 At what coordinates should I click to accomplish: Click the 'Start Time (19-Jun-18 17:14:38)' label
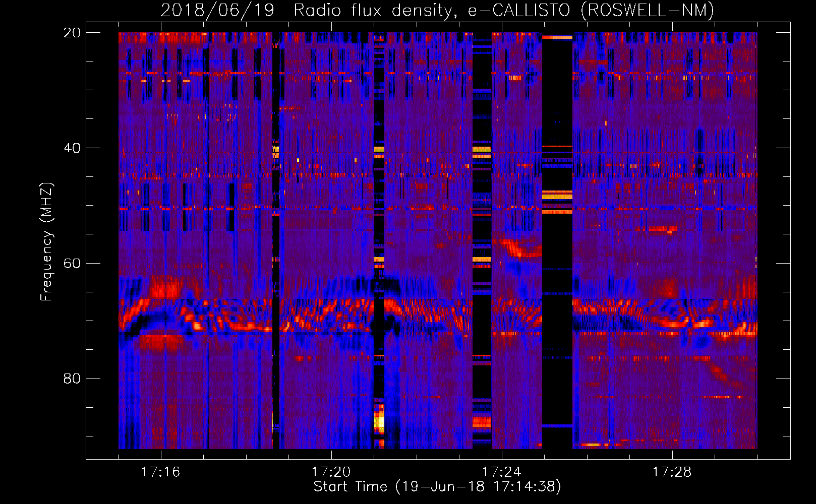(437, 487)
